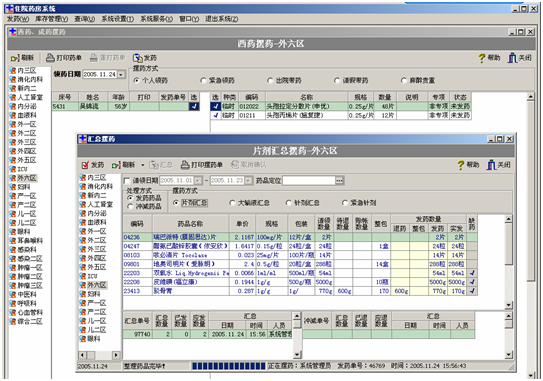Screen dimensions: 543x381
Task: Select drug row 04236 瑞巴派特
Action: (x=300, y=237)
